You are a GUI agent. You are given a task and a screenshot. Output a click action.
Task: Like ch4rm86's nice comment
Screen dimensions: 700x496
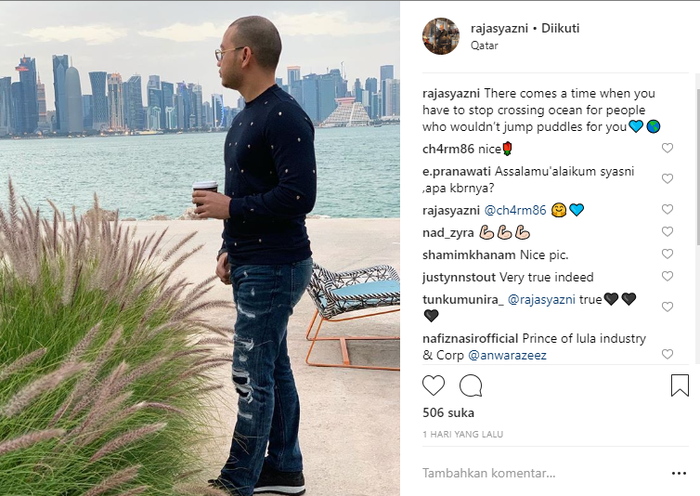pyautogui.click(x=667, y=148)
